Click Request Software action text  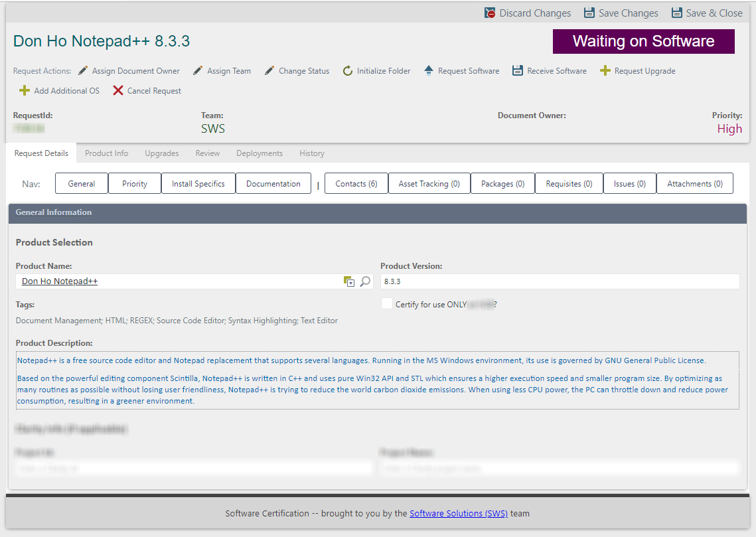[x=469, y=71]
